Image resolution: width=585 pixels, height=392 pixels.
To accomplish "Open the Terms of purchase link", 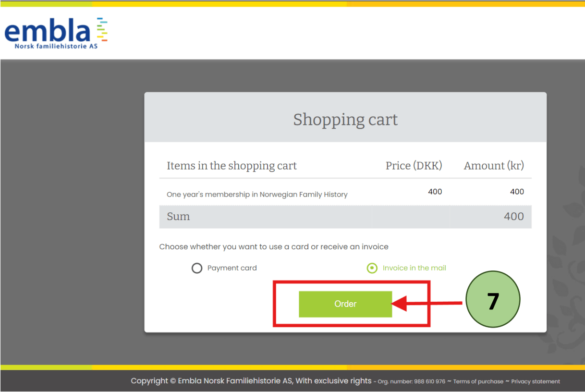I will click(x=478, y=381).
